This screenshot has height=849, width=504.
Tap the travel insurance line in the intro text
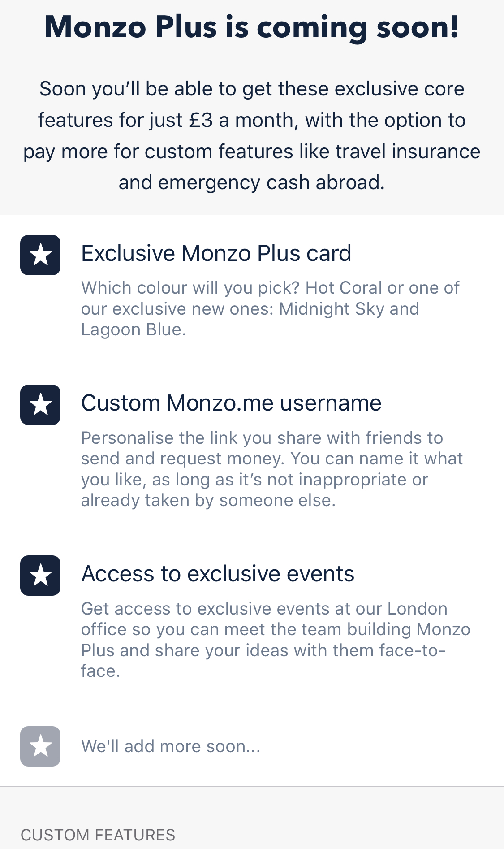click(252, 152)
